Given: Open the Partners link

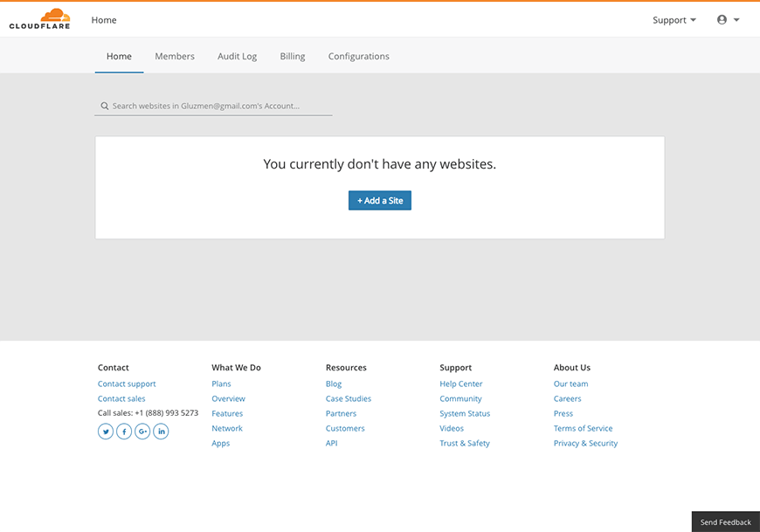Looking at the screenshot, I should [341, 413].
